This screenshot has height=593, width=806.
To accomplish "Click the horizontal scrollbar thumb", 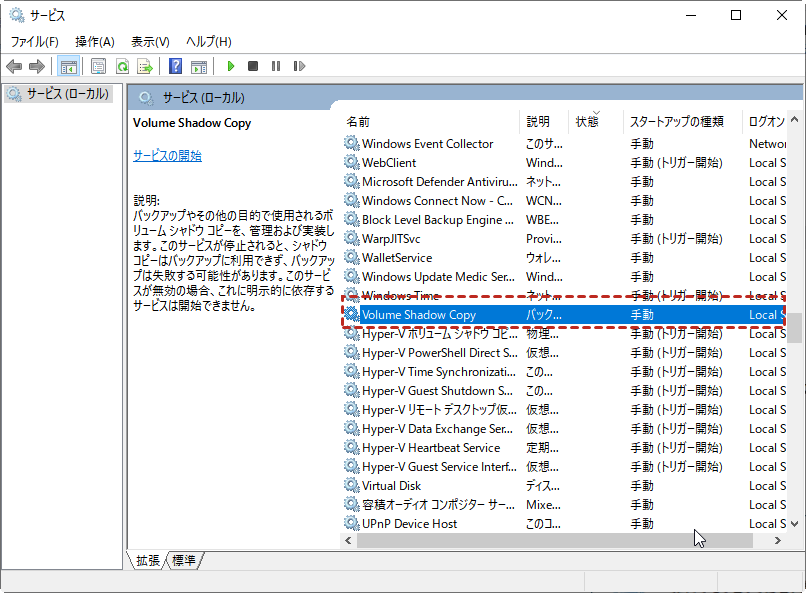I will [x=555, y=540].
